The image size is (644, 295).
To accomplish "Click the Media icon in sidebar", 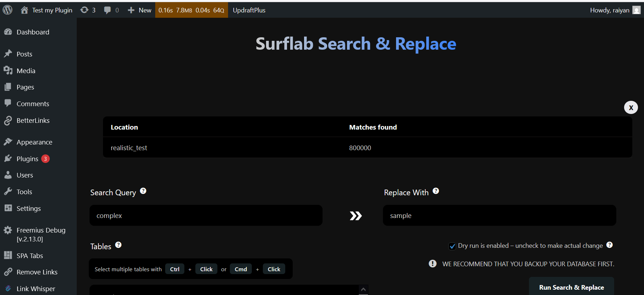I will pos(8,70).
